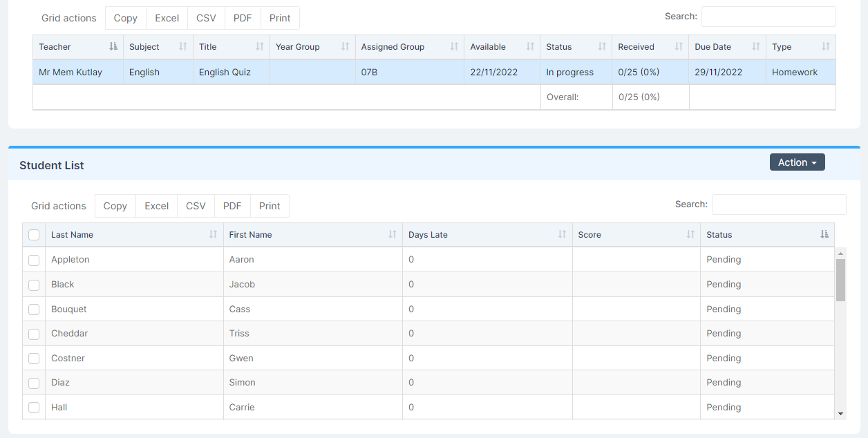This screenshot has height=438, width=868.
Task: Open the Action dropdown menu
Action: pos(797,162)
